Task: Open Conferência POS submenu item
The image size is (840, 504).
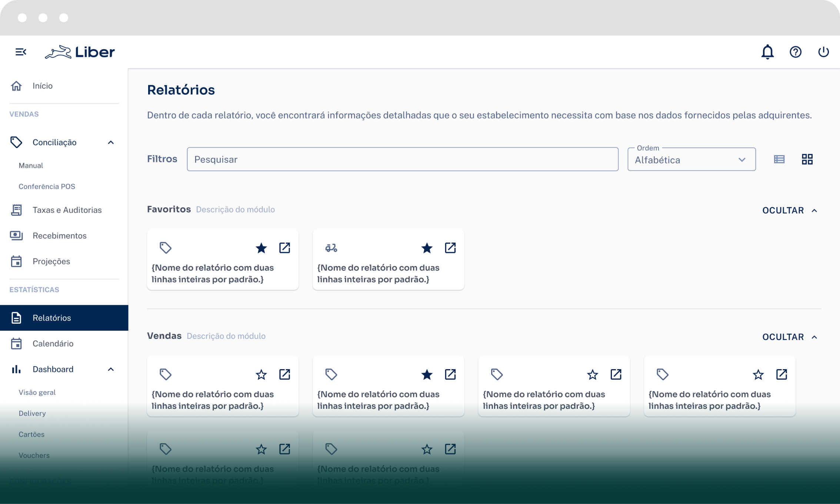Action: click(47, 186)
